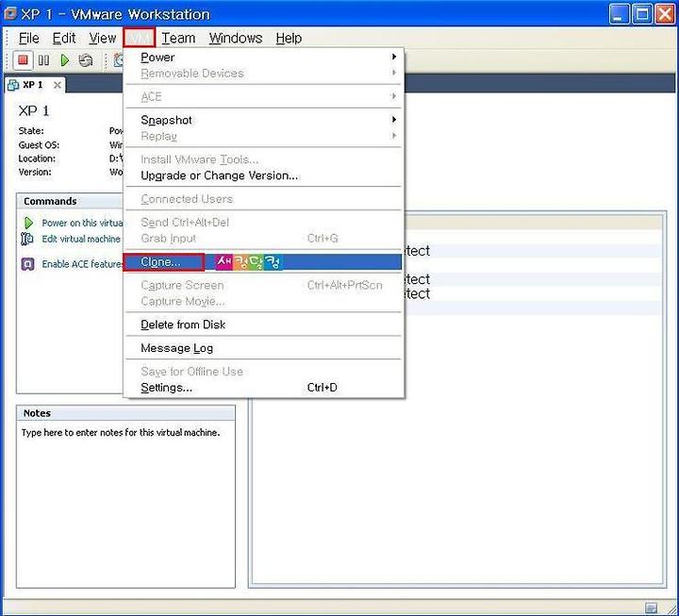679x616 pixels.
Task: Click Save for Offline Use entry
Action: point(263,372)
